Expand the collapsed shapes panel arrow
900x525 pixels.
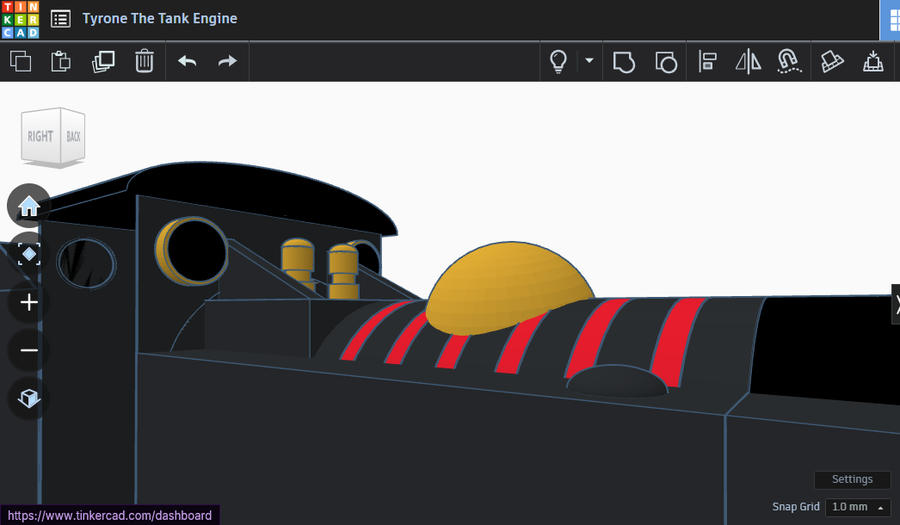pyautogui.click(x=896, y=304)
